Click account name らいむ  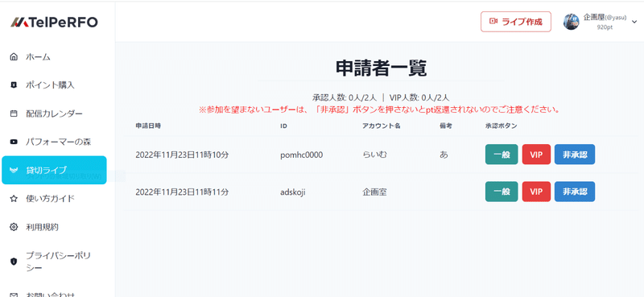click(x=374, y=155)
